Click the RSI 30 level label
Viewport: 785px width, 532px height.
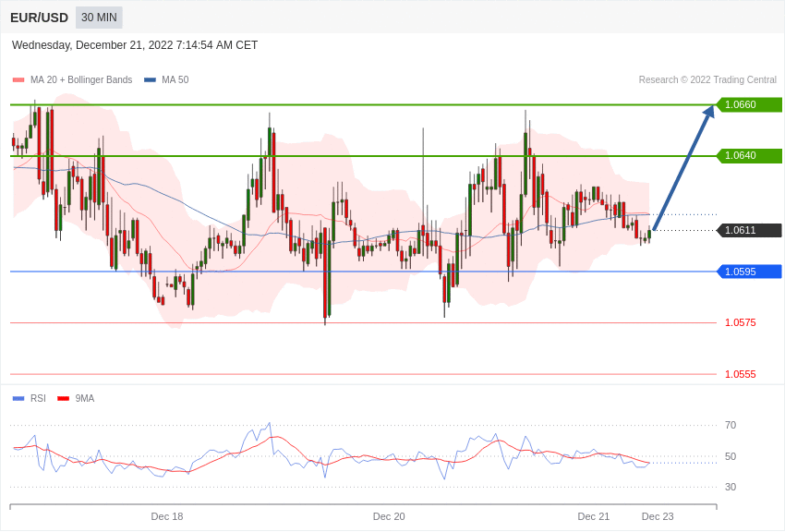coord(731,487)
